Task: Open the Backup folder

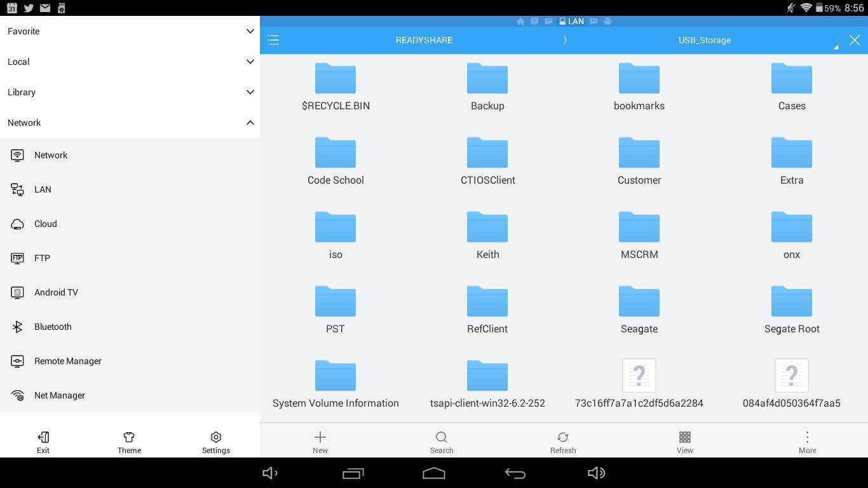Action: click(x=487, y=87)
